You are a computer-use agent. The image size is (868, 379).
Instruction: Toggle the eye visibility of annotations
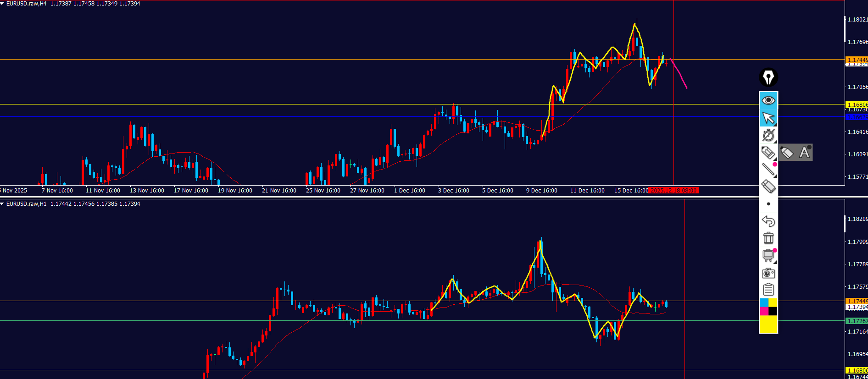[768, 100]
